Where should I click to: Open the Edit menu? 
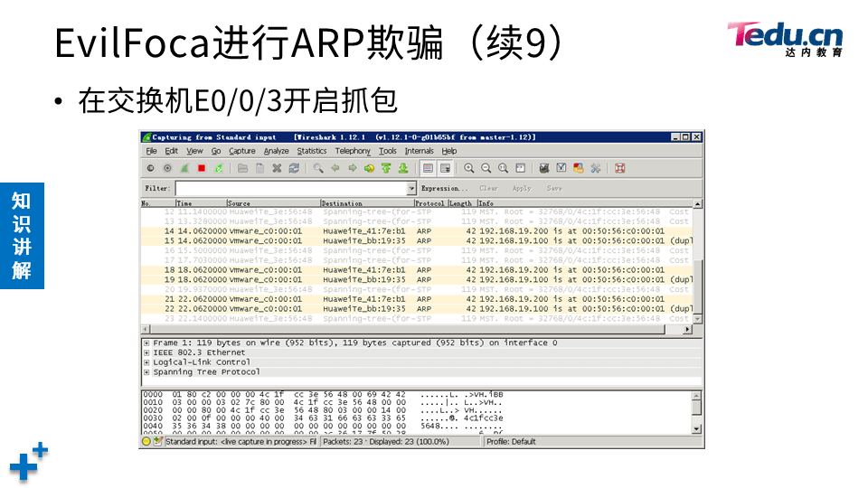[172, 151]
